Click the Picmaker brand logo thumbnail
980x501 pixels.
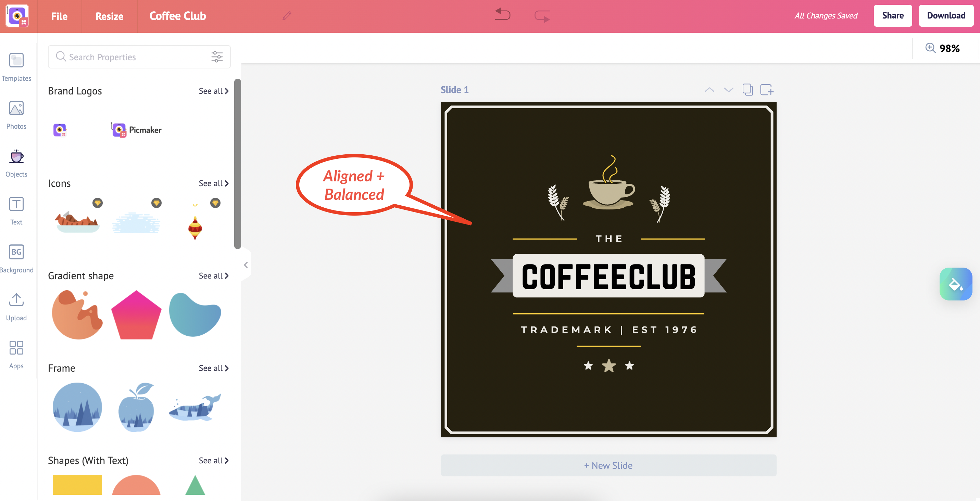tap(136, 130)
